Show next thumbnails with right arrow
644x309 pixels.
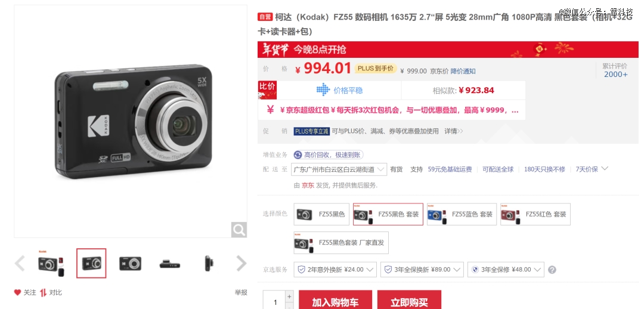(241, 264)
